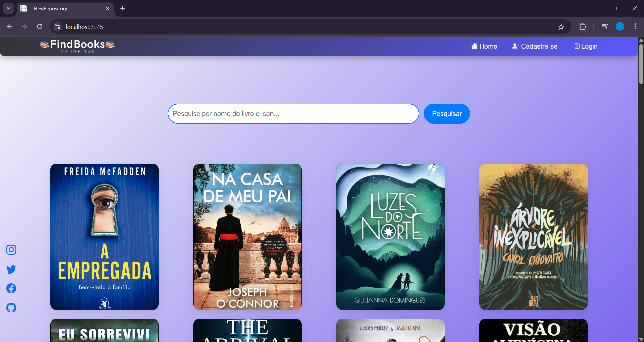Open the browser extensions puzzle icon
The width and height of the screenshot is (644, 342).
click(x=583, y=27)
